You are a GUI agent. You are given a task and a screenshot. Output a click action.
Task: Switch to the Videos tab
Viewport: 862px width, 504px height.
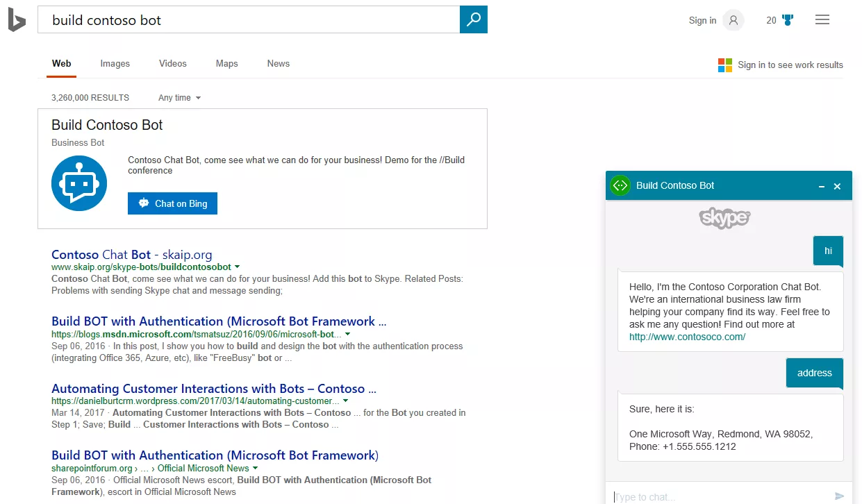(173, 63)
